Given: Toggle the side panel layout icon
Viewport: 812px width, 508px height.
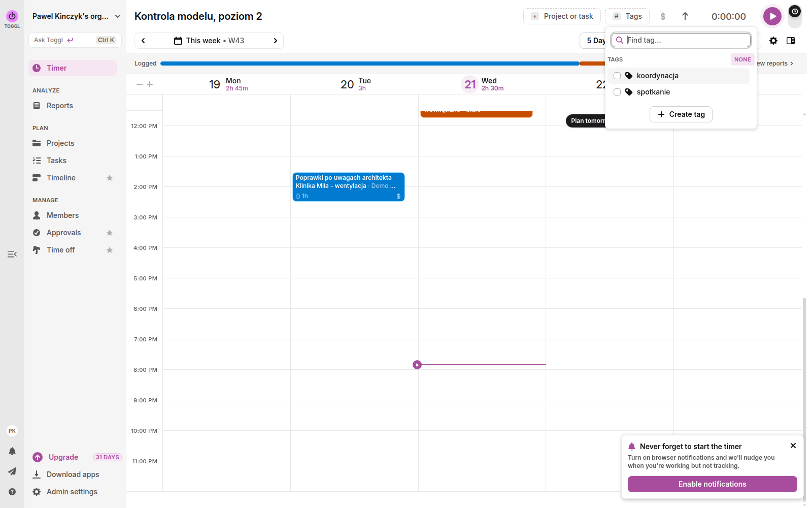Looking at the screenshot, I should pyautogui.click(x=791, y=41).
